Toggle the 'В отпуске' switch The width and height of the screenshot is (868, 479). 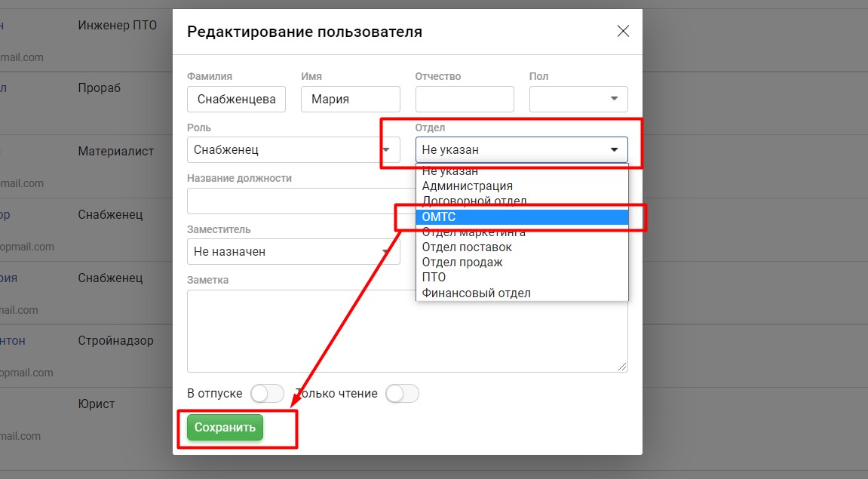pos(267,394)
